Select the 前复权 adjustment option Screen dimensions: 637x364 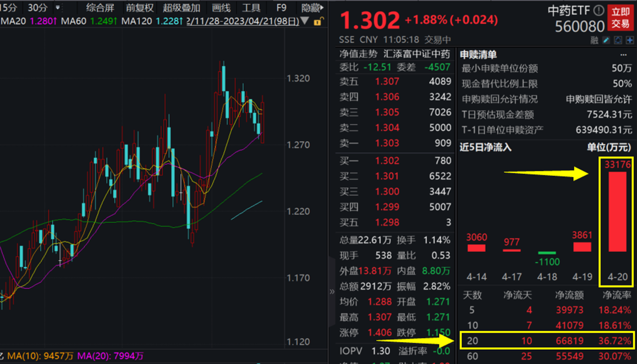click(x=140, y=8)
